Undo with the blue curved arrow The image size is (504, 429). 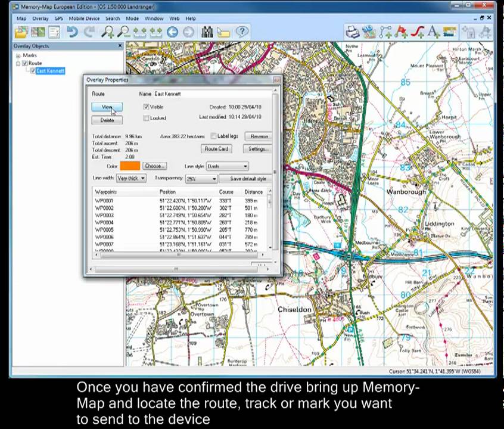tap(72, 32)
